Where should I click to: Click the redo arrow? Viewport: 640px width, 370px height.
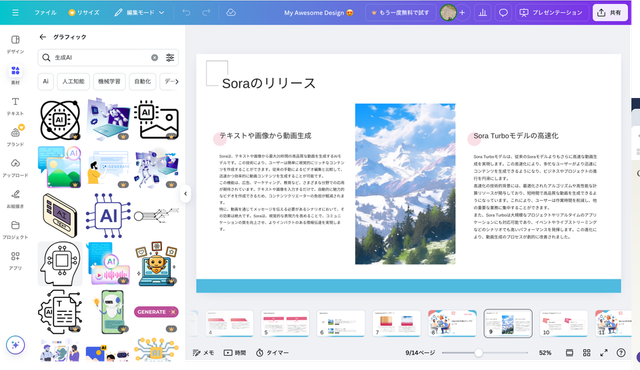(206, 13)
